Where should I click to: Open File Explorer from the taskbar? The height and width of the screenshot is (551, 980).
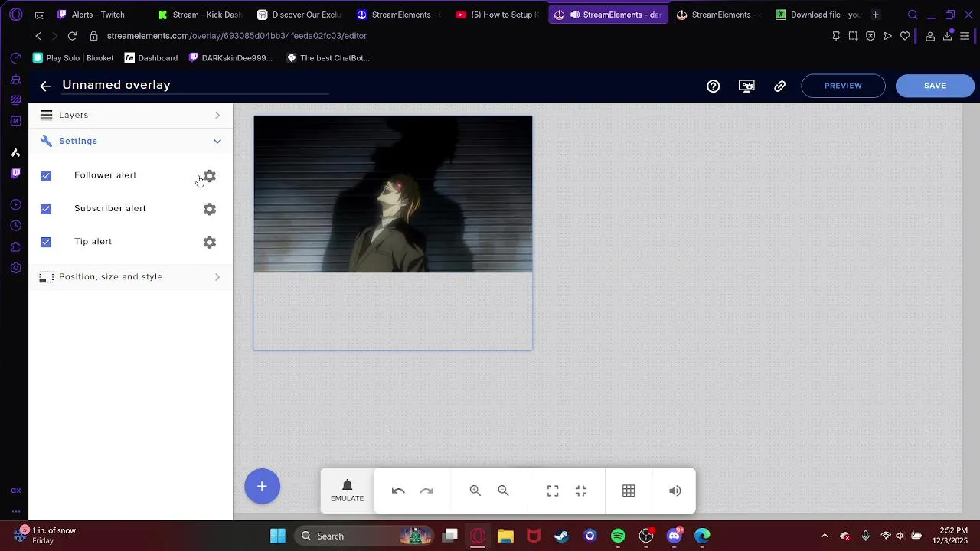click(x=505, y=536)
